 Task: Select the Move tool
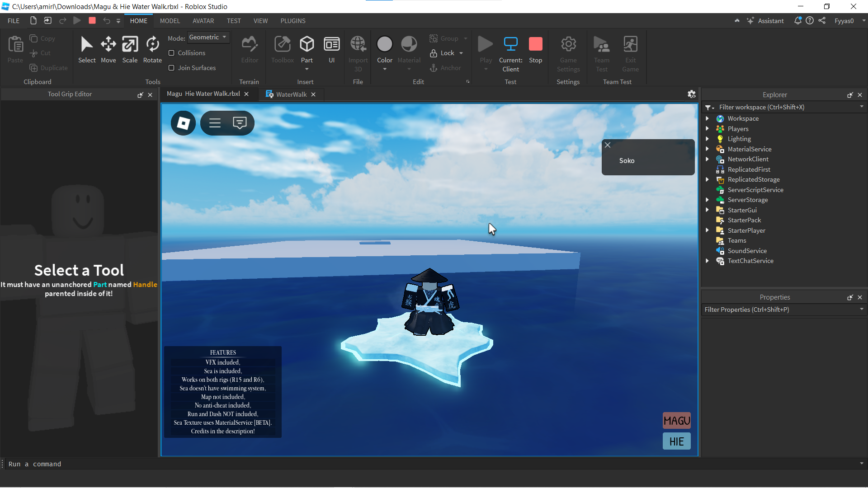click(108, 49)
